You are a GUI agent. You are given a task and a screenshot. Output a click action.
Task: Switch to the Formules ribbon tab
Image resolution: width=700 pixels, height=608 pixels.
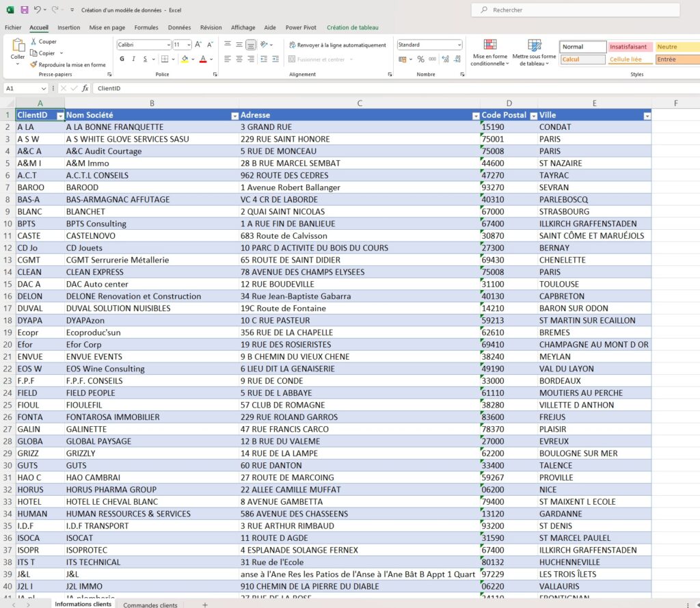point(146,27)
